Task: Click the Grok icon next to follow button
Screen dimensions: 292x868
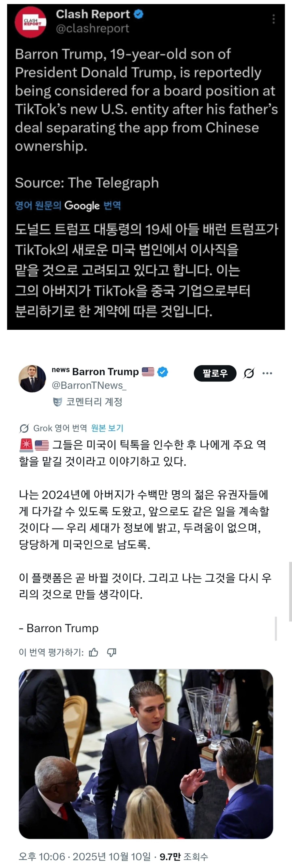Action: (249, 373)
